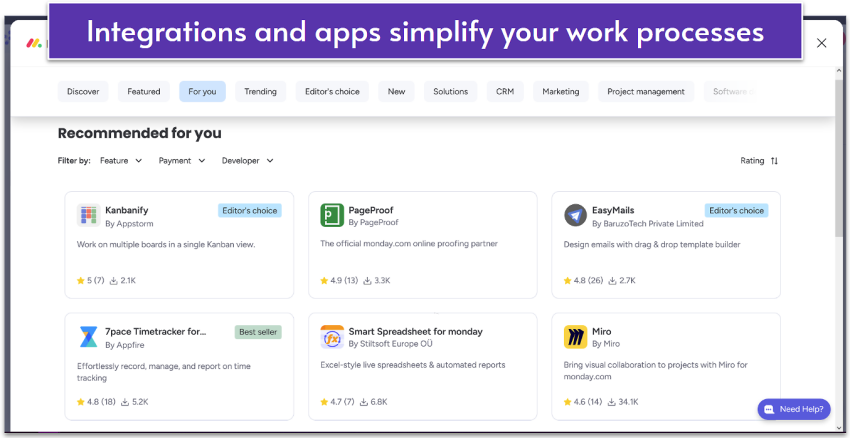
Task: Open the Kanbanify app icon
Action: click(88, 215)
